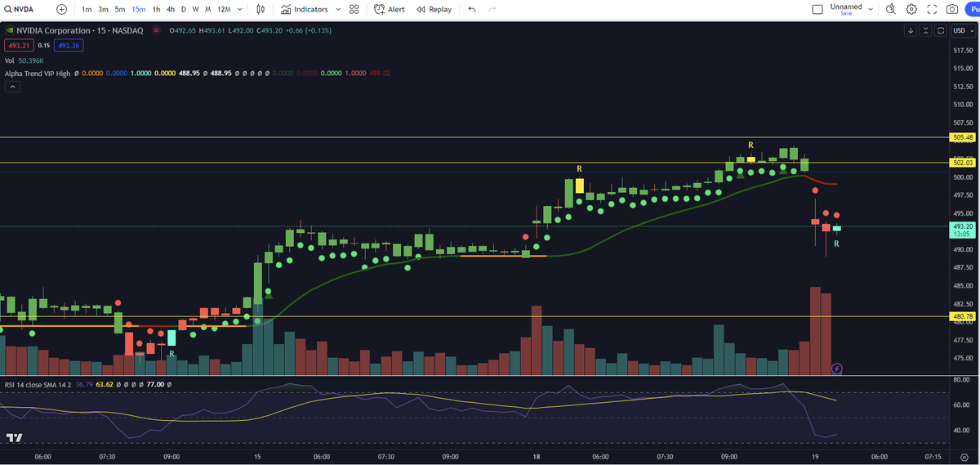The image size is (980, 465).
Task: Click the move pane down arrow icon
Action: (911, 30)
